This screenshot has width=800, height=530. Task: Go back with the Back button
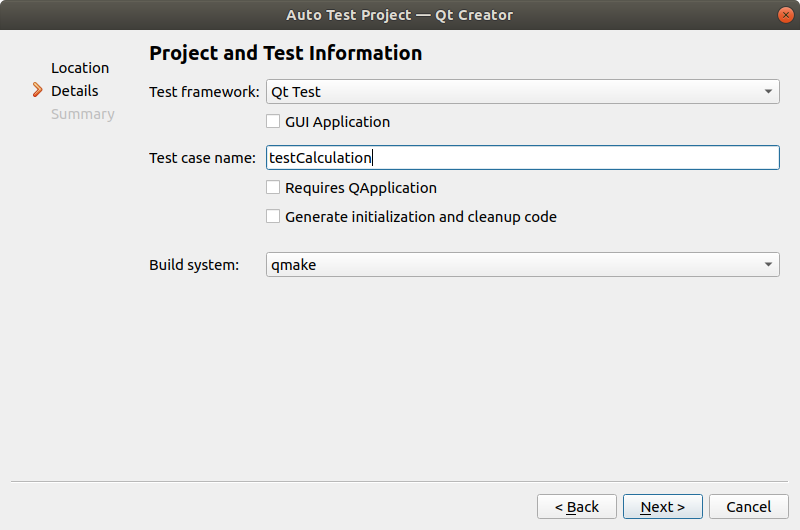pos(577,507)
